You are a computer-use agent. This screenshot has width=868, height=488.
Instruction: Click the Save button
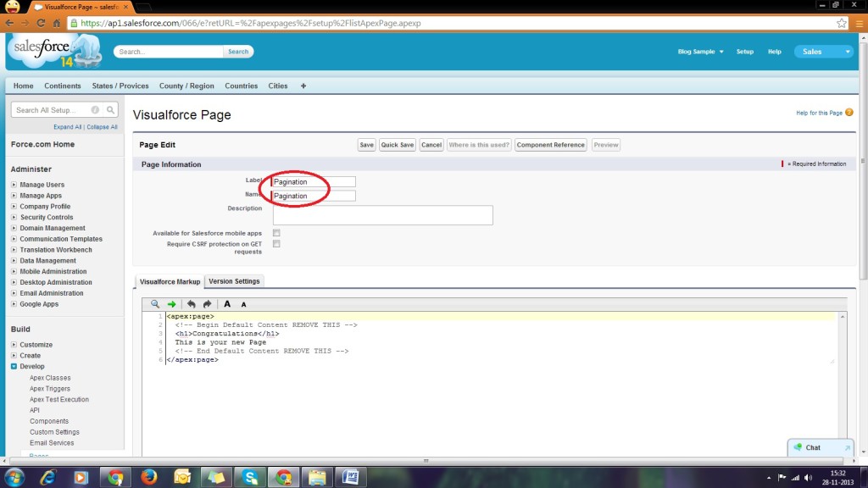pyautogui.click(x=366, y=145)
